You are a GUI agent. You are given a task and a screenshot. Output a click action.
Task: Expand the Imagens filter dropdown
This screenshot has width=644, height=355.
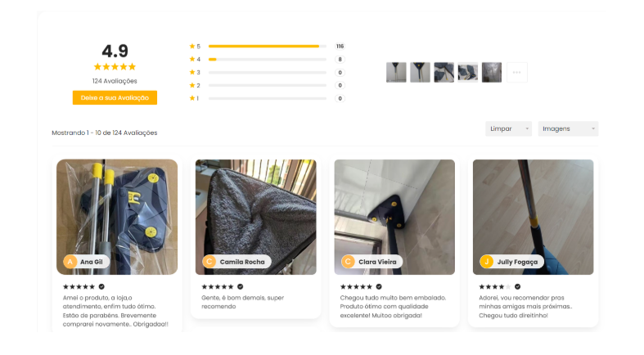click(x=567, y=129)
